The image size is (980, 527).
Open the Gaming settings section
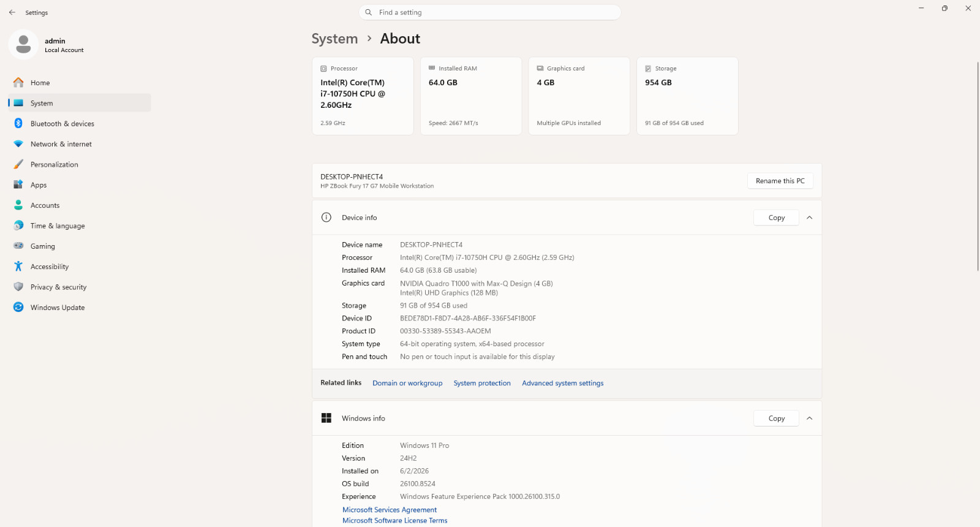(x=80, y=246)
